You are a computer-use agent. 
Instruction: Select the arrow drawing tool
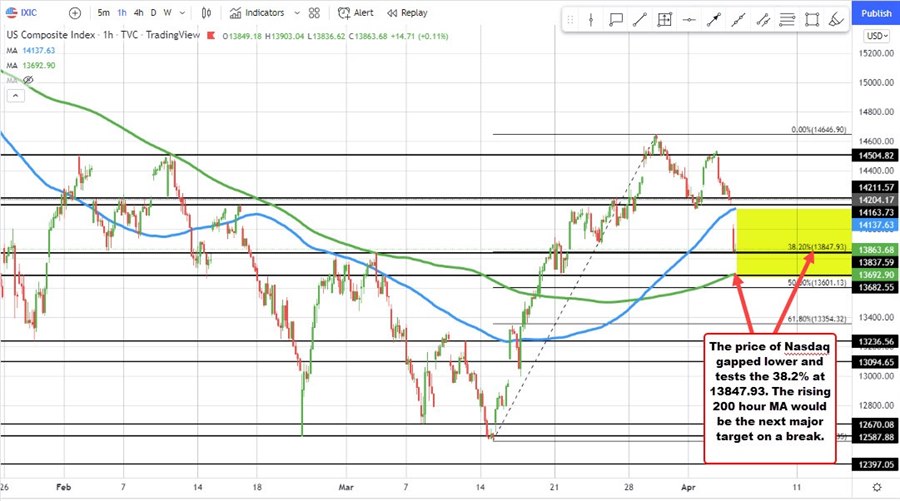(x=713, y=20)
